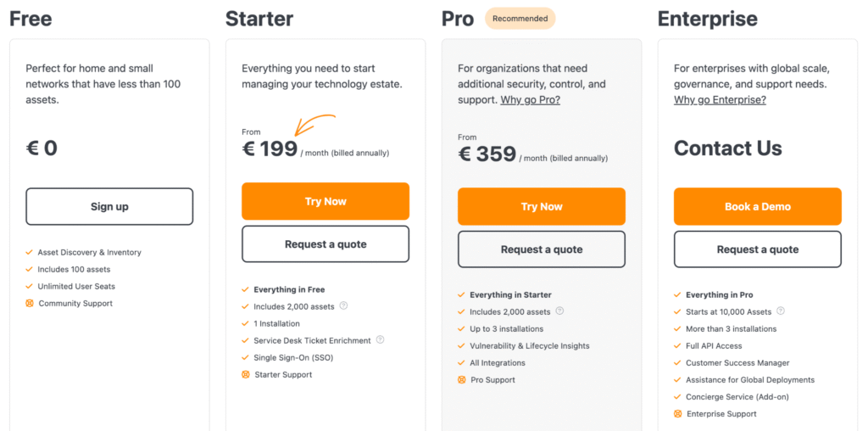Open the Why go Enterprise? link
This screenshot has width=868, height=431.
720,100
